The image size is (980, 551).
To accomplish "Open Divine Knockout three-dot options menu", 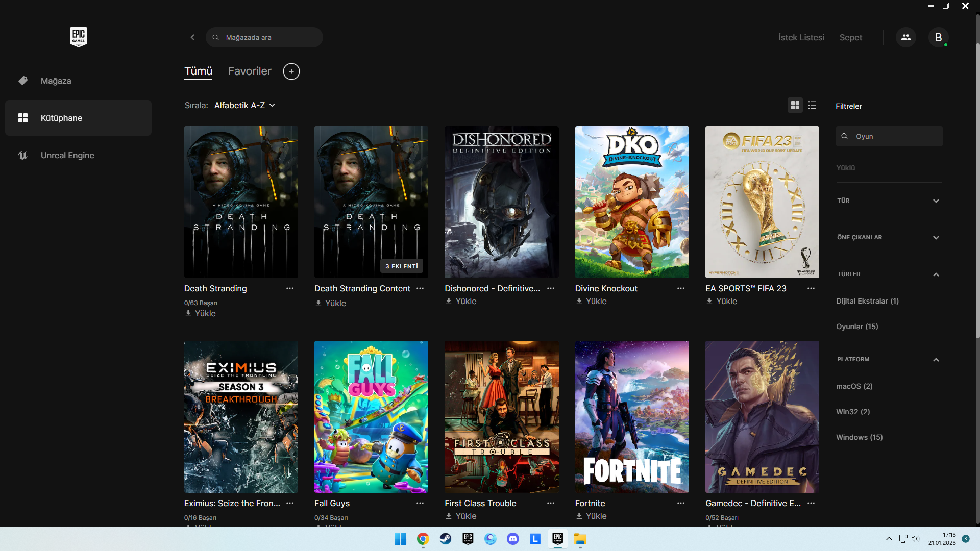I will pyautogui.click(x=680, y=288).
